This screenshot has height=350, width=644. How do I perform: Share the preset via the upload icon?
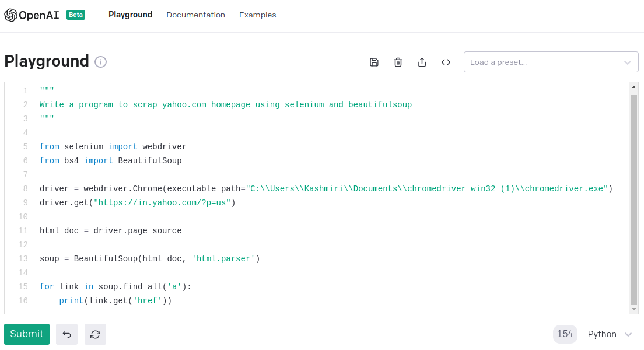pyautogui.click(x=422, y=62)
